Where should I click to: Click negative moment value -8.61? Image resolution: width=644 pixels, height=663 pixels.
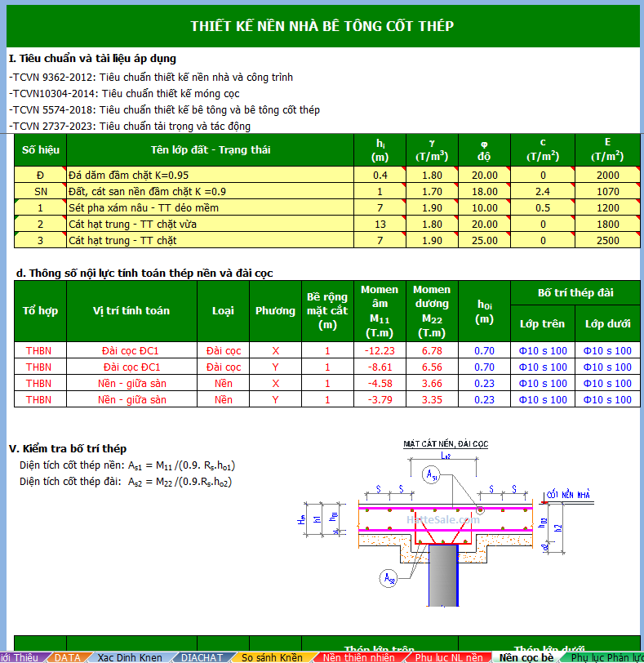pos(380,367)
